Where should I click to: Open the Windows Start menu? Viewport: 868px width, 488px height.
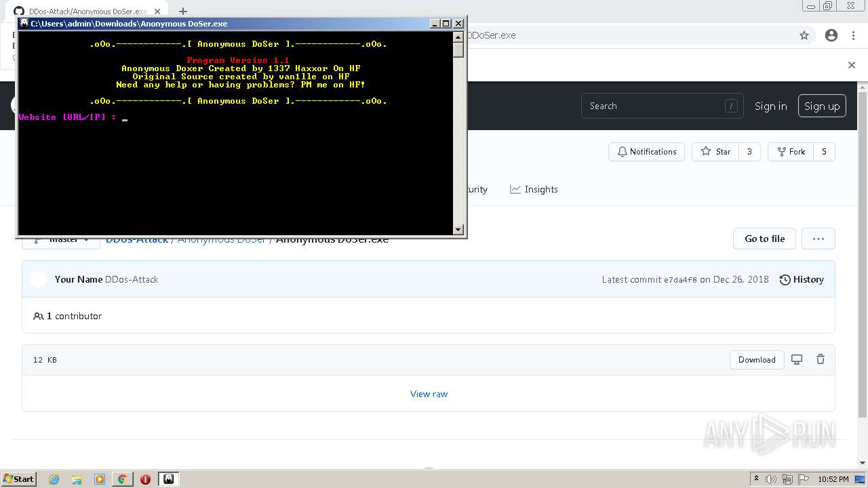coord(18,479)
